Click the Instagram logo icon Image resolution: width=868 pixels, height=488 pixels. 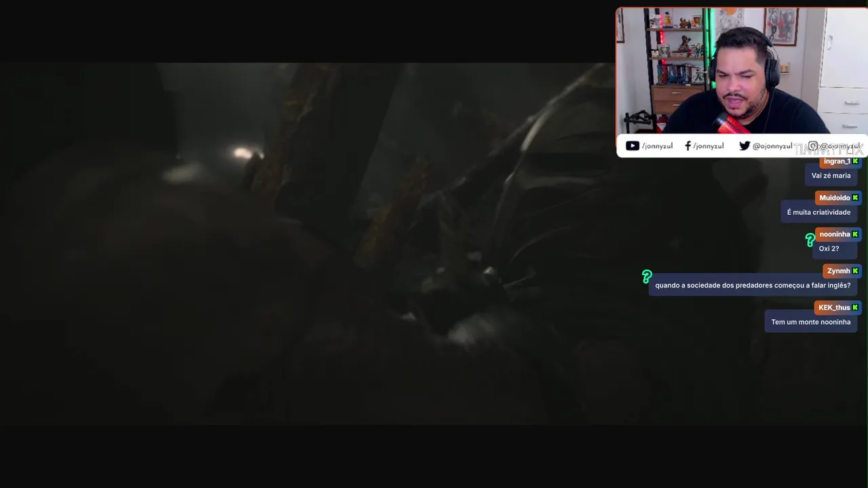pyautogui.click(x=812, y=146)
